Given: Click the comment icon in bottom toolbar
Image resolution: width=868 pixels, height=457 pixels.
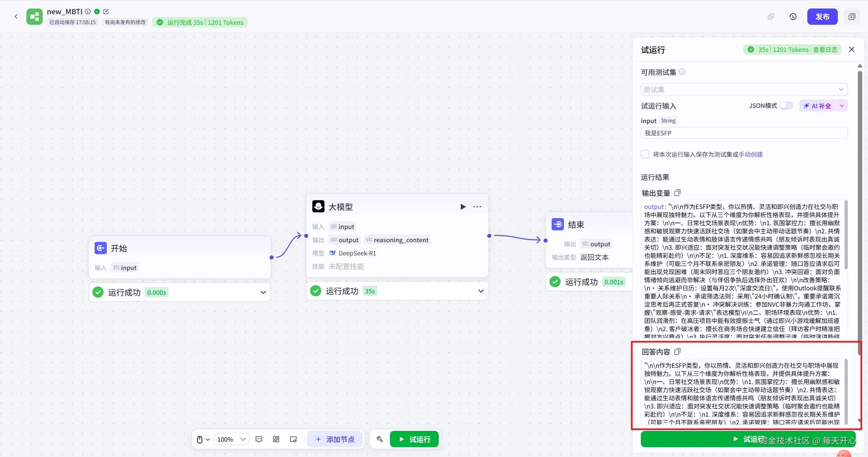Looking at the screenshot, I should tap(259, 439).
